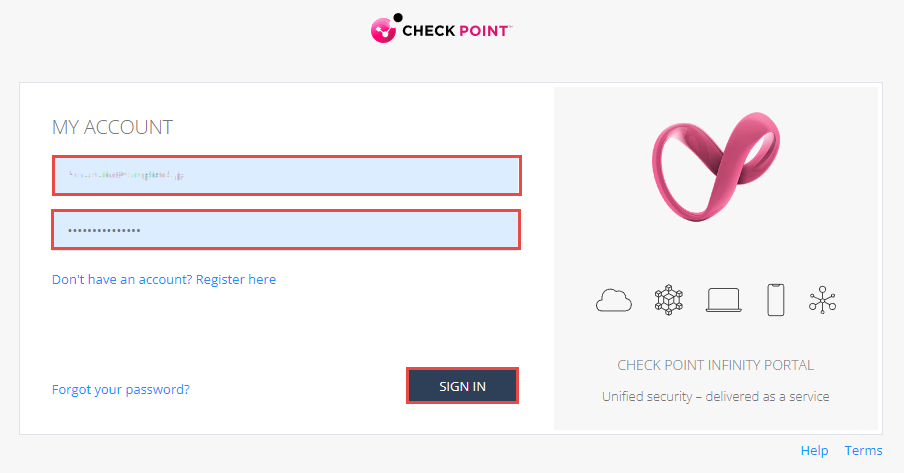Image resolution: width=904 pixels, height=473 pixels.
Task: Click the 'CHECK POINT INFINITY PORTAL' title
Action: pyautogui.click(x=715, y=365)
